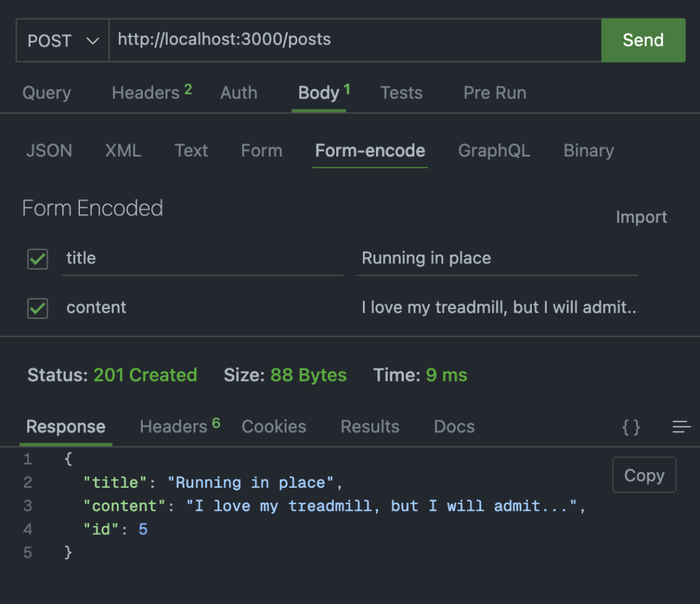This screenshot has width=700, height=604.
Task: Select the Text body format
Action: tap(191, 150)
